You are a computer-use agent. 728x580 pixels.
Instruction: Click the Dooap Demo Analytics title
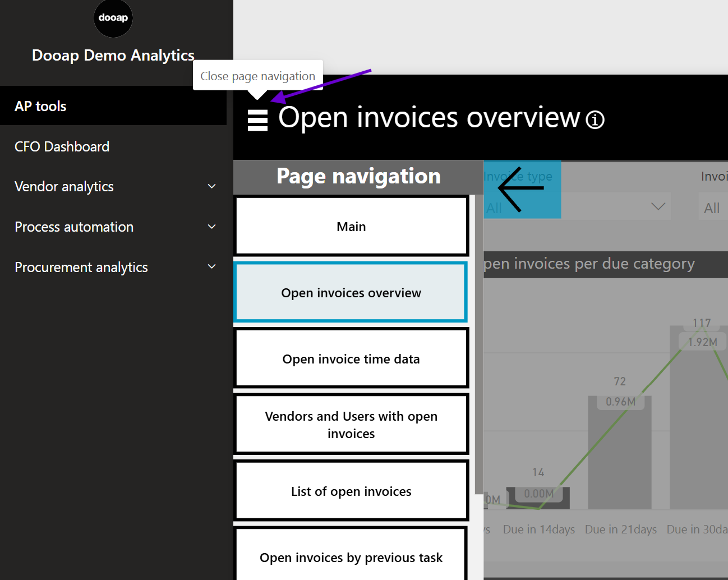click(x=113, y=55)
